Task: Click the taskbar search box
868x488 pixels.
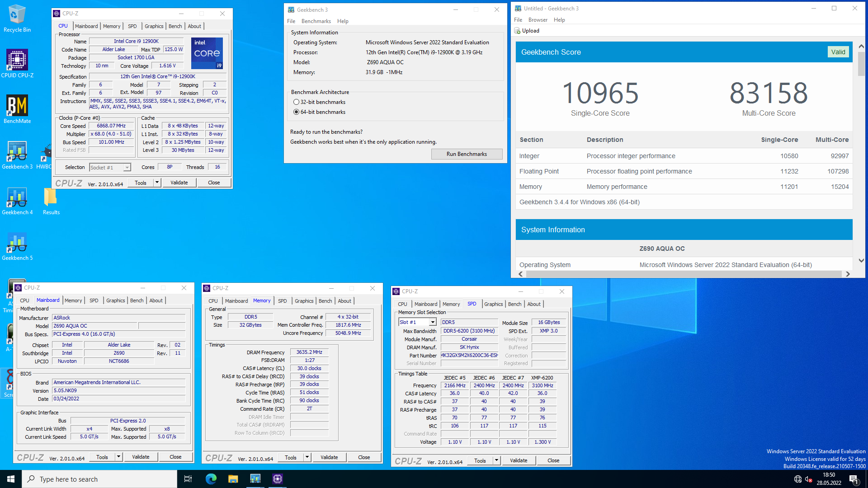Action: 99,479
